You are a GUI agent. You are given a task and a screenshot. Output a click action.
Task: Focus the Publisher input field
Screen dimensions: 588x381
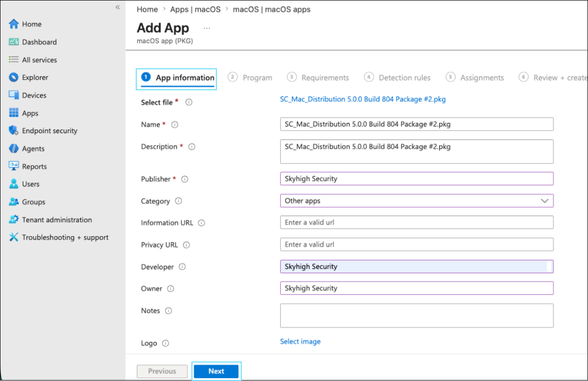417,179
